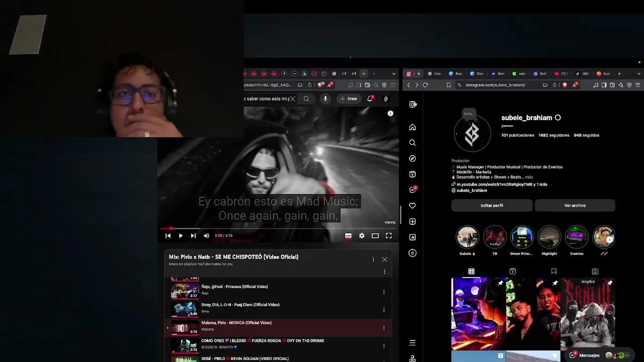The height and width of the screenshot is (362, 644).
Task: Open Mix playlist header options menu
Action: [x=373, y=259]
